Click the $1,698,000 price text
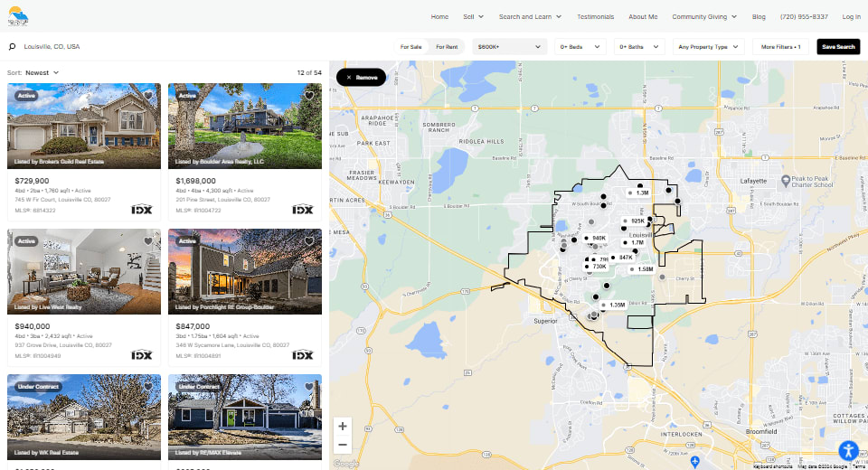 pyautogui.click(x=195, y=181)
